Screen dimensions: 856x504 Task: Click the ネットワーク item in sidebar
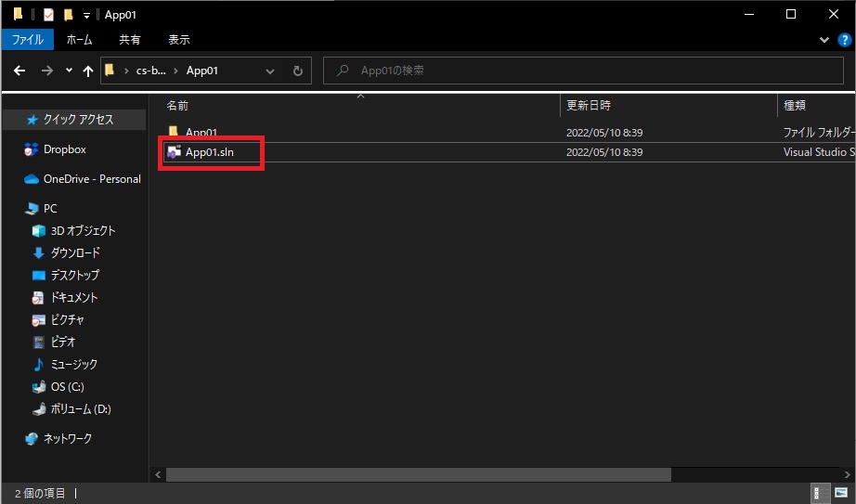(67, 438)
